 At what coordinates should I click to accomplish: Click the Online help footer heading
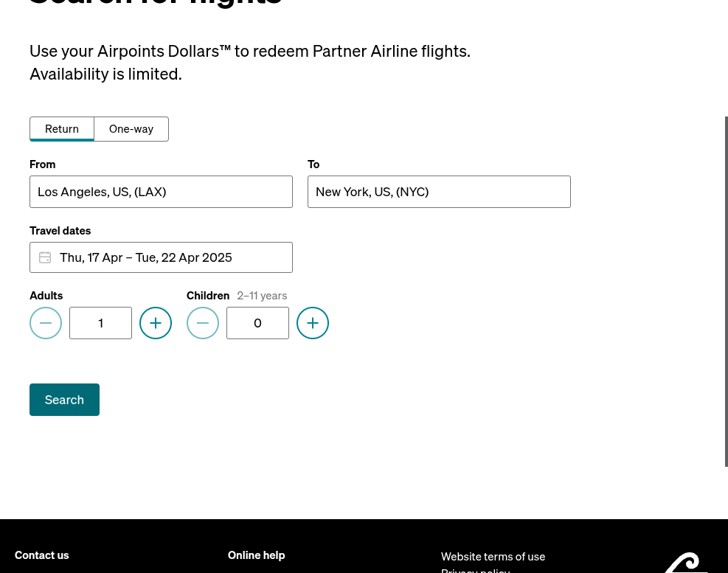(x=256, y=555)
